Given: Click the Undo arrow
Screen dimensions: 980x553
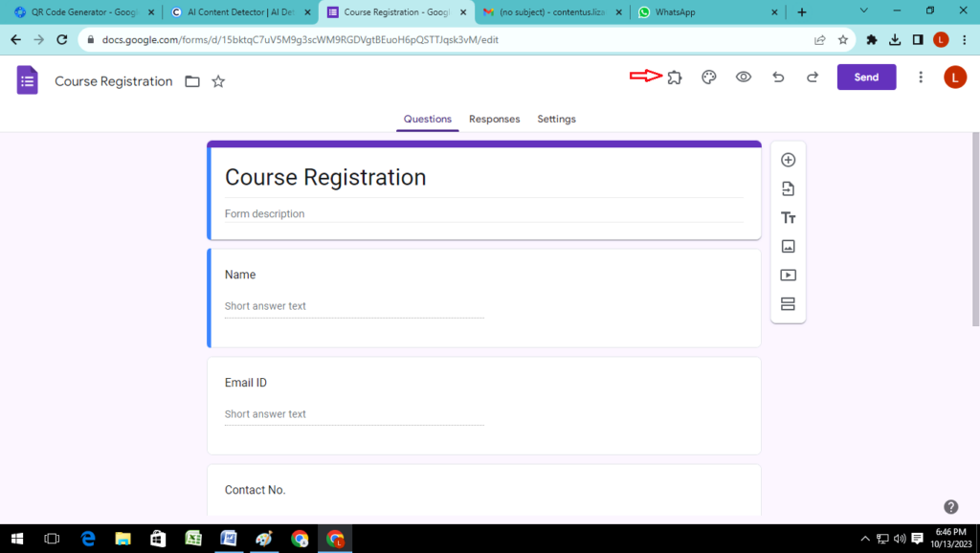Looking at the screenshot, I should click(x=778, y=77).
